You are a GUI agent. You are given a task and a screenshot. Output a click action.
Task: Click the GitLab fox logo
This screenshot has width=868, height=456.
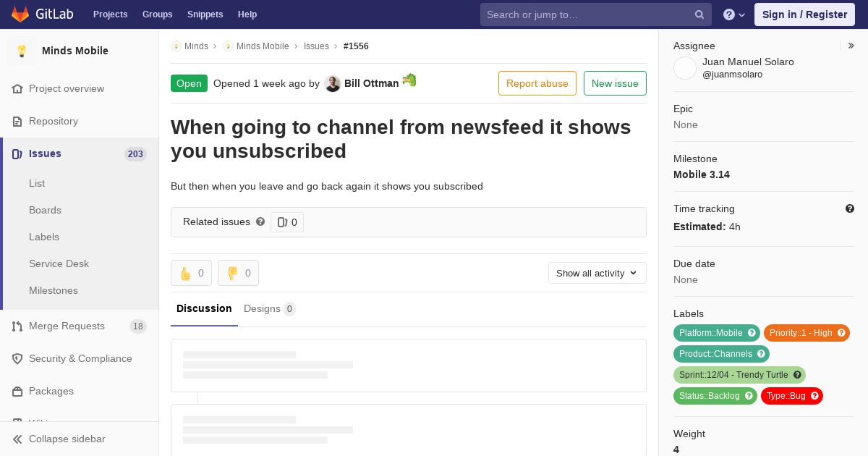(x=20, y=14)
